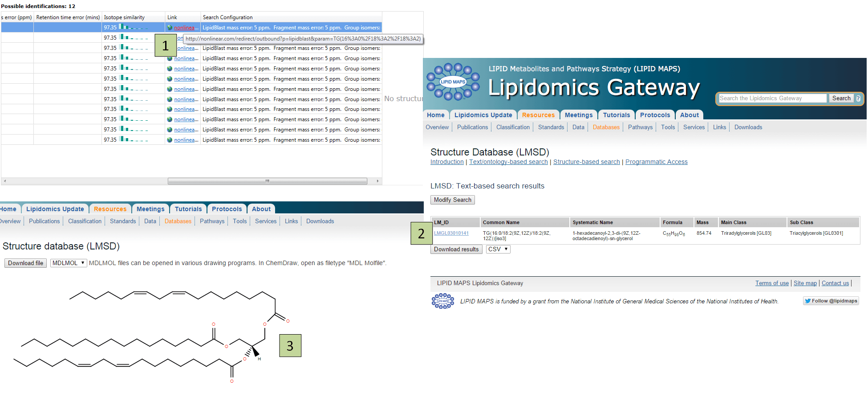Open Publications submenu in the right page
868x409 pixels.
point(472,127)
